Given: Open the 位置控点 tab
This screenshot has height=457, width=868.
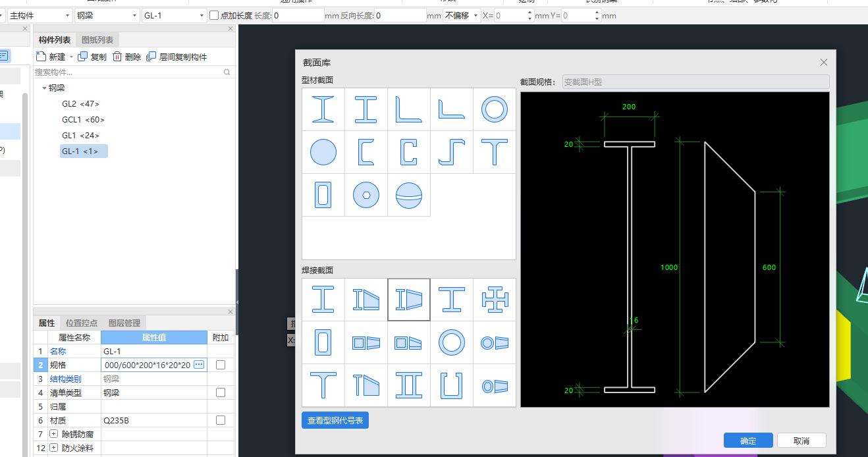Looking at the screenshot, I should point(82,323).
